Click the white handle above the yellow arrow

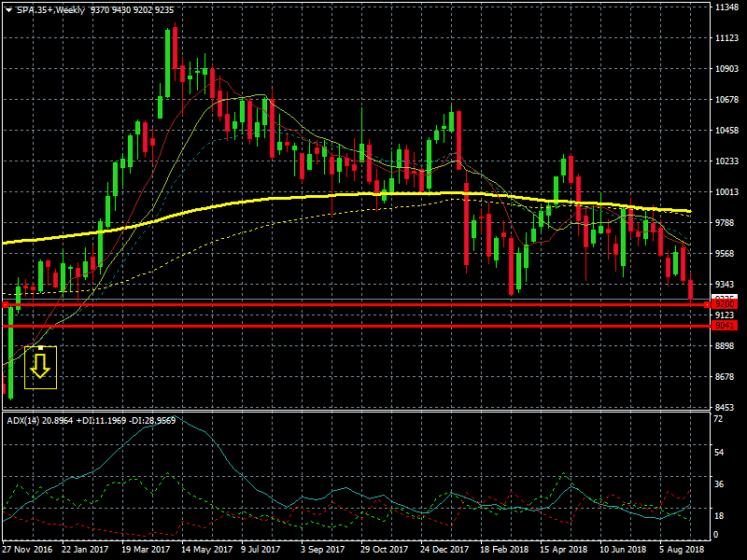tap(40, 347)
